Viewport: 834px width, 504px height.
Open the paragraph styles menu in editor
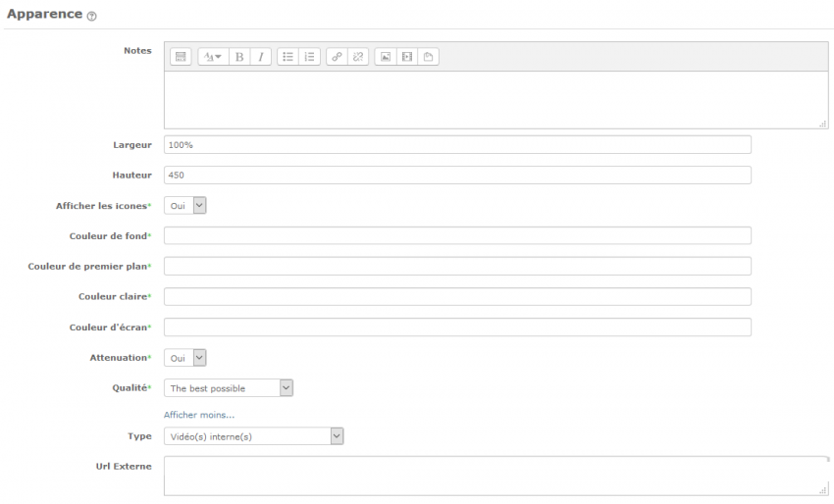212,57
